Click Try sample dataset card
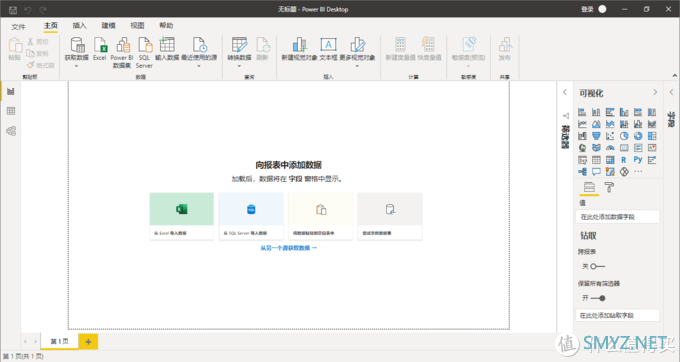 (x=390, y=216)
